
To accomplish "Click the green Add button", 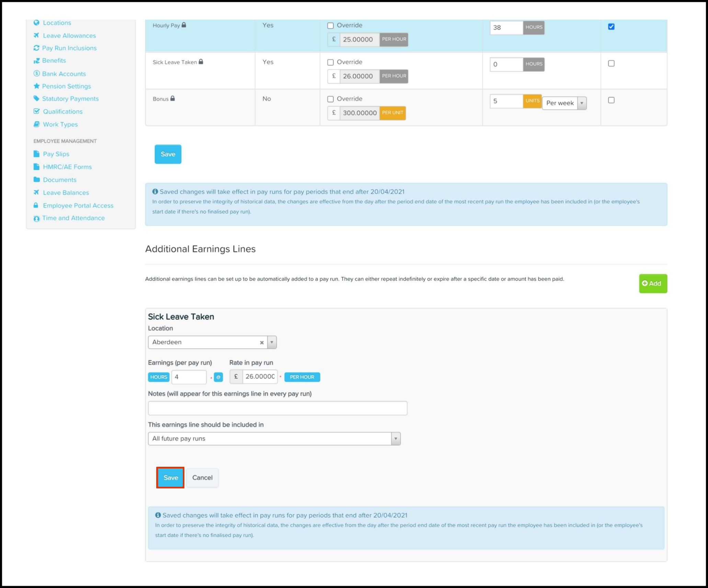I will (x=653, y=283).
